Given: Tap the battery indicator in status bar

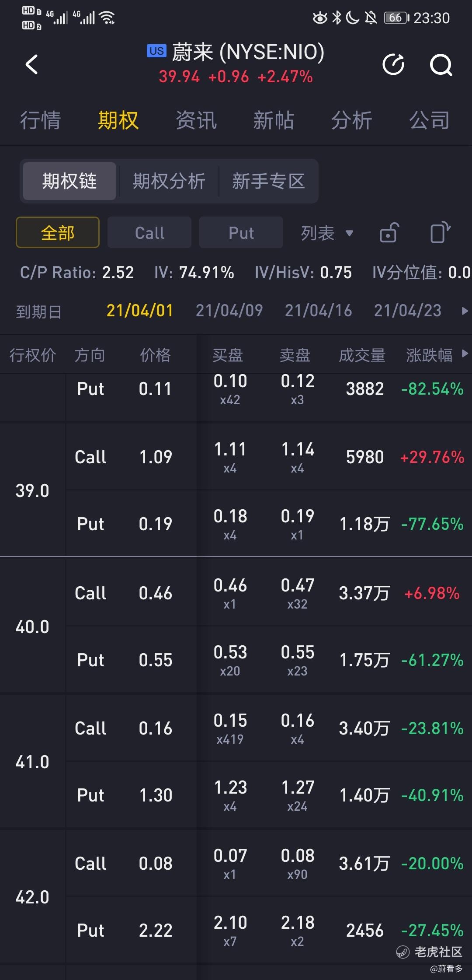Looking at the screenshot, I should 396,18.
